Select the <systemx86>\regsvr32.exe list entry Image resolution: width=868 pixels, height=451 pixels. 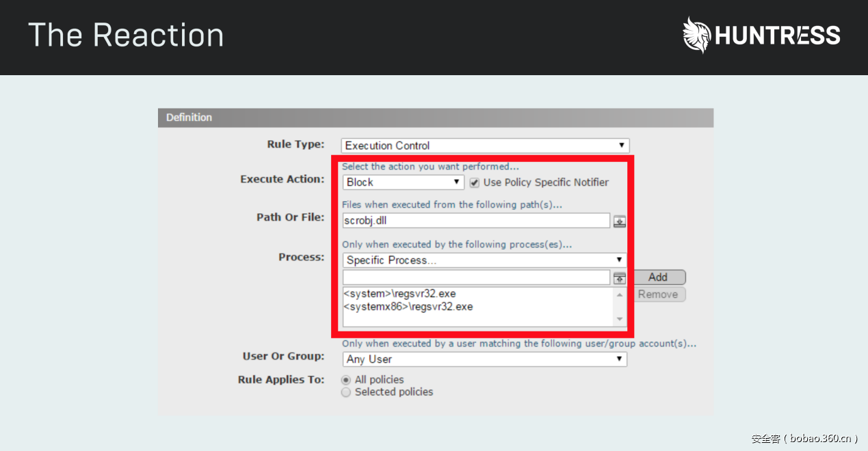pyautogui.click(x=408, y=307)
